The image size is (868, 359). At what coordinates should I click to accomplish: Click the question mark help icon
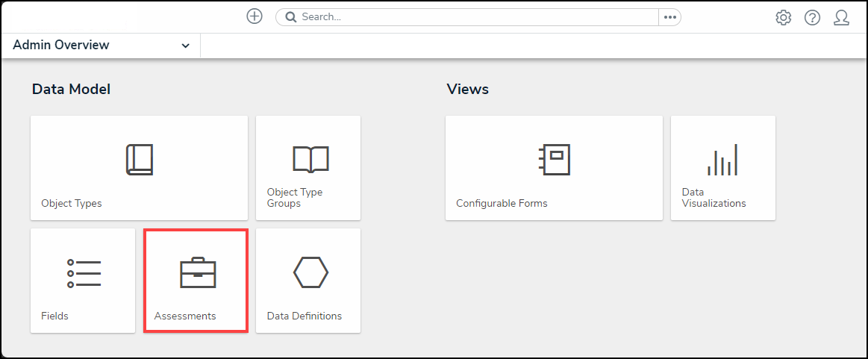click(x=812, y=18)
